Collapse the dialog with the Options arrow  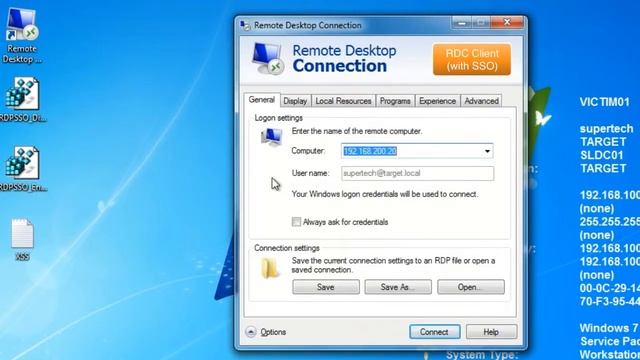coord(251,332)
